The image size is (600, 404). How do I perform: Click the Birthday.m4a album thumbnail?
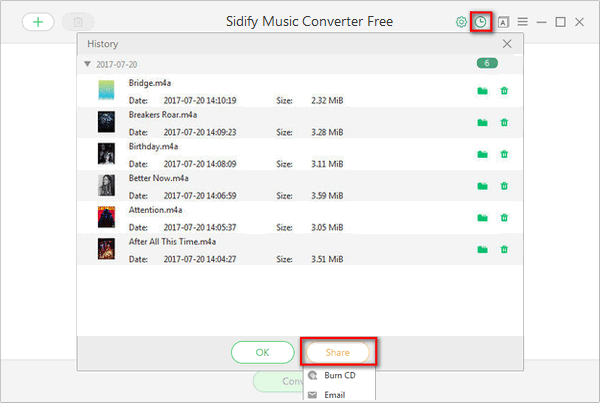106,153
